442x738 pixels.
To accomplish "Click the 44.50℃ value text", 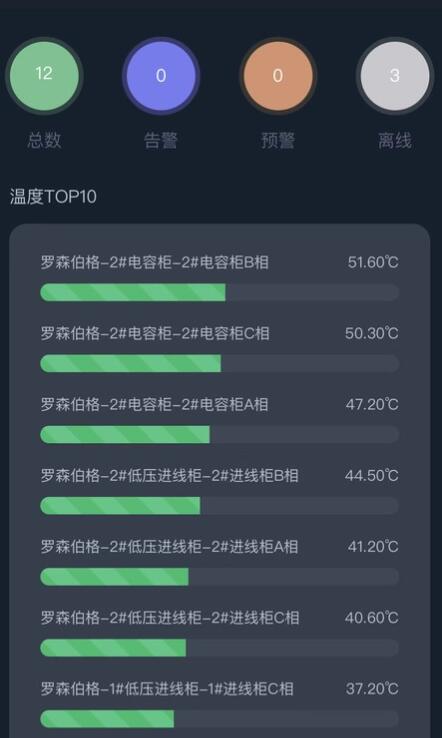I will point(371,475).
